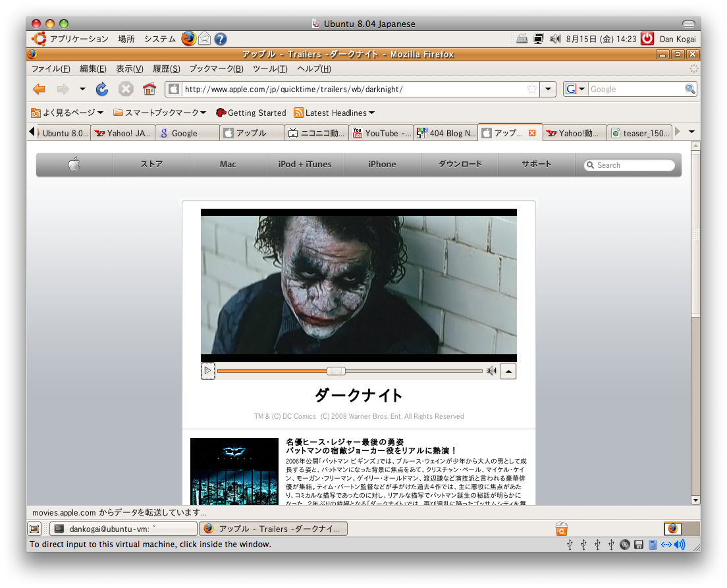This screenshot has height=588, width=727.
Task: Open the ツール(T) menu
Action: (x=270, y=68)
